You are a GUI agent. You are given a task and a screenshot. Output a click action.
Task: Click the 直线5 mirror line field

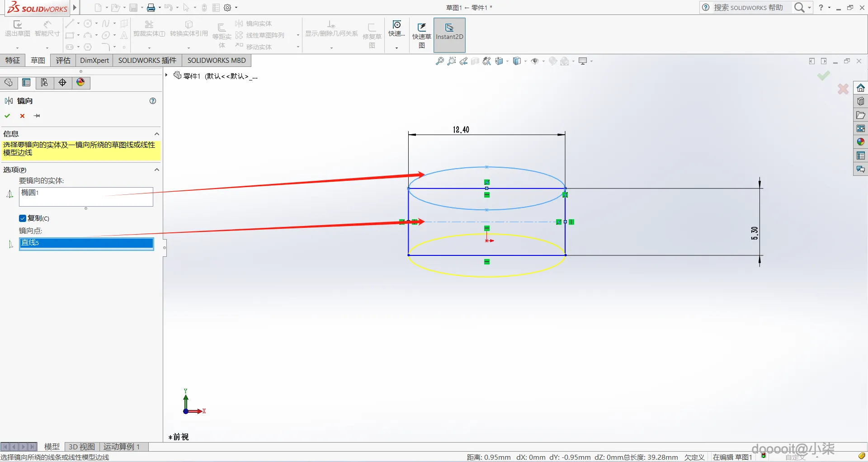(86, 244)
